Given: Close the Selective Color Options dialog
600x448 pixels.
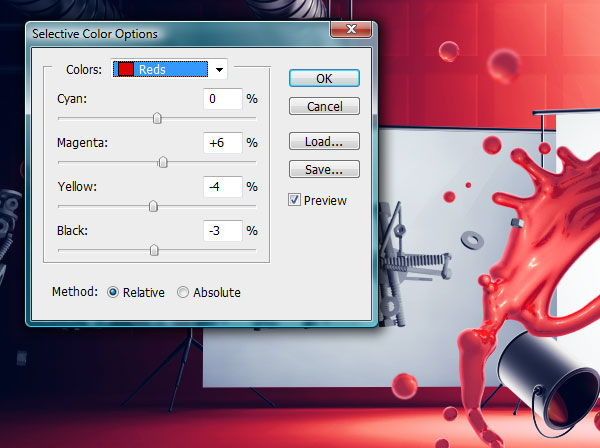Looking at the screenshot, I should pyautogui.click(x=351, y=29).
